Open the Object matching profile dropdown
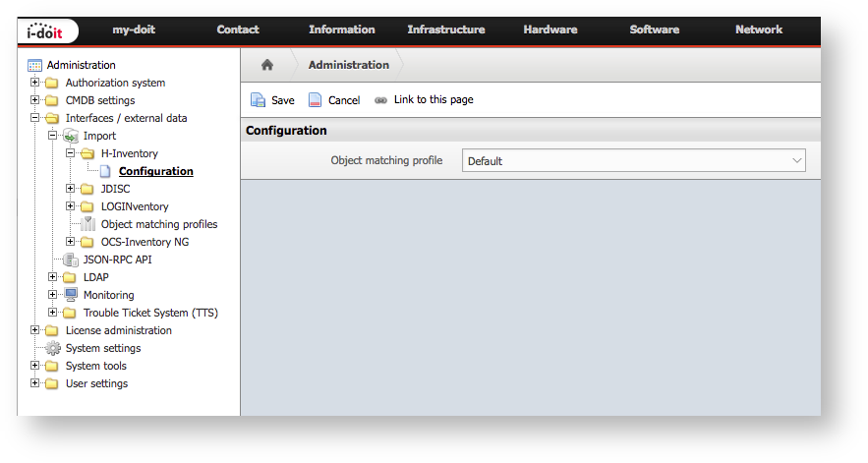 (x=633, y=160)
